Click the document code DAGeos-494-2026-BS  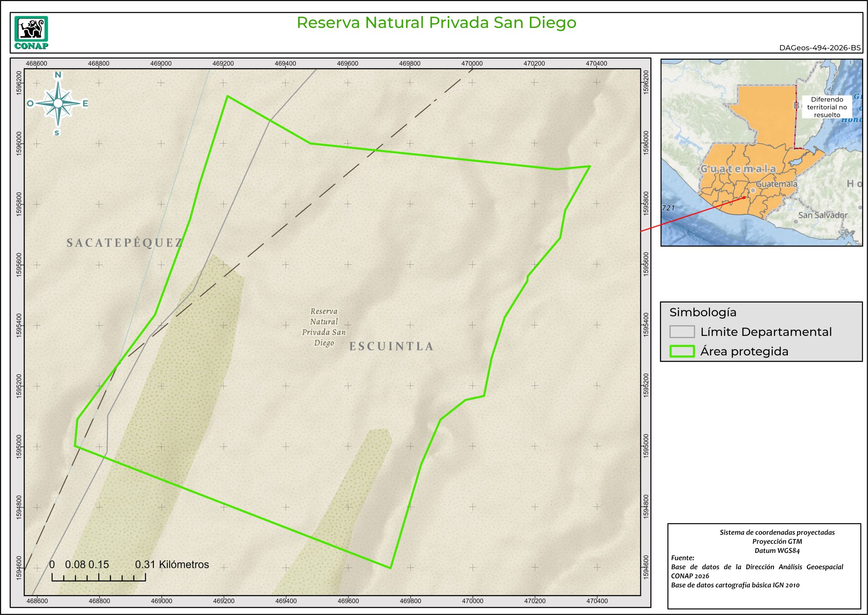(x=820, y=48)
